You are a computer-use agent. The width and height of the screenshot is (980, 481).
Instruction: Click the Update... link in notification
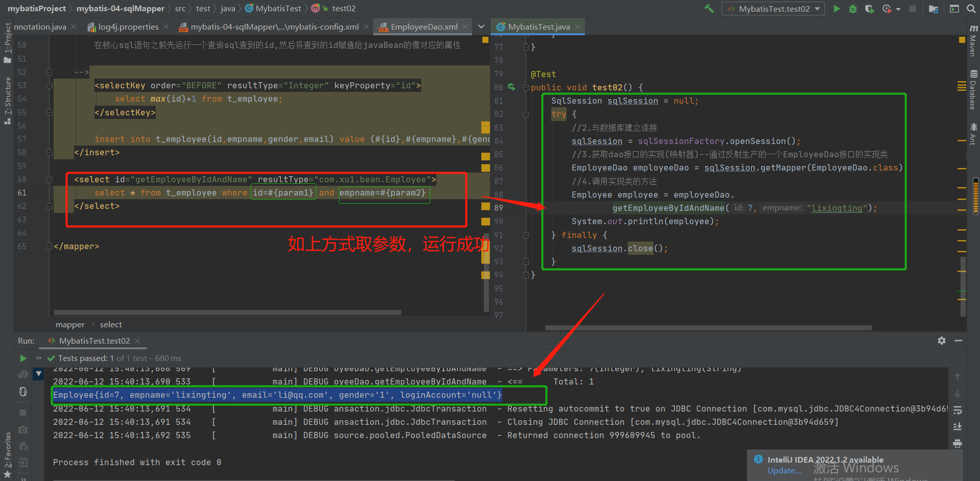pyautogui.click(x=784, y=471)
